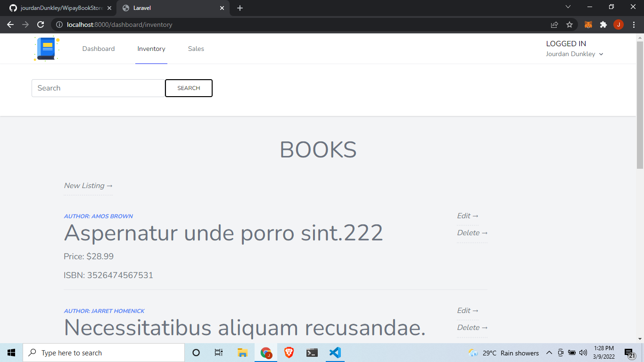Launch Windows Terminal from the taskbar
The height and width of the screenshot is (362, 644).
point(312,353)
